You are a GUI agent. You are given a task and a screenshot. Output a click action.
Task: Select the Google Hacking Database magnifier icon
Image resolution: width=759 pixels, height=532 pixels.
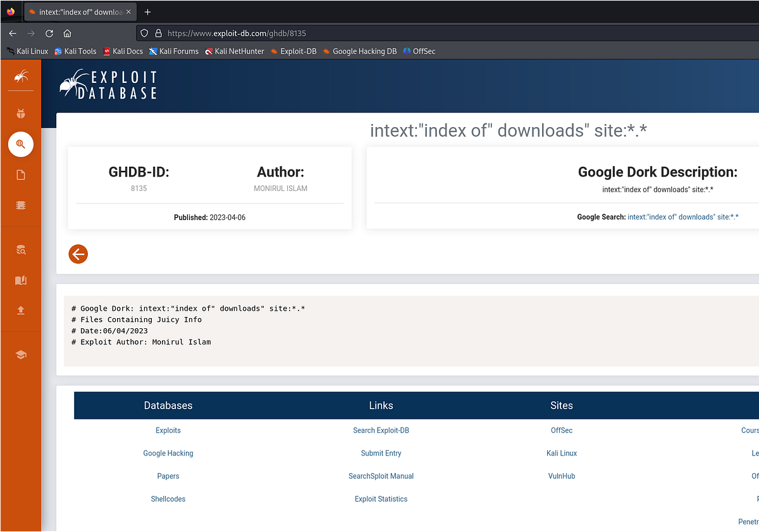coord(21,144)
